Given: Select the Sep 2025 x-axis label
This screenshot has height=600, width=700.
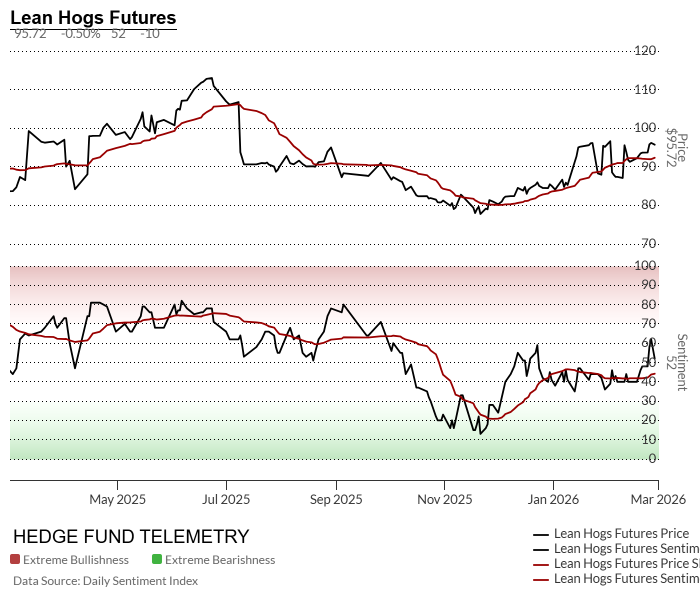Looking at the screenshot, I should click(336, 499).
